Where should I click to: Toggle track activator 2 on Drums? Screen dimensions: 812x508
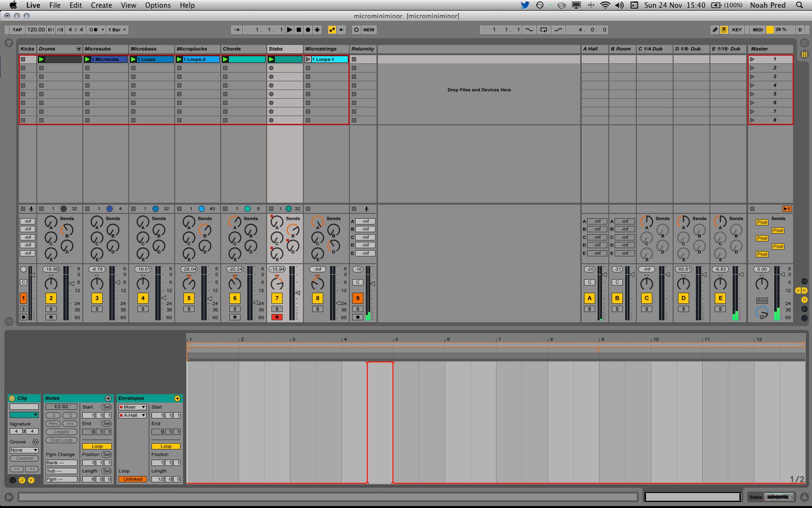(x=51, y=298)
